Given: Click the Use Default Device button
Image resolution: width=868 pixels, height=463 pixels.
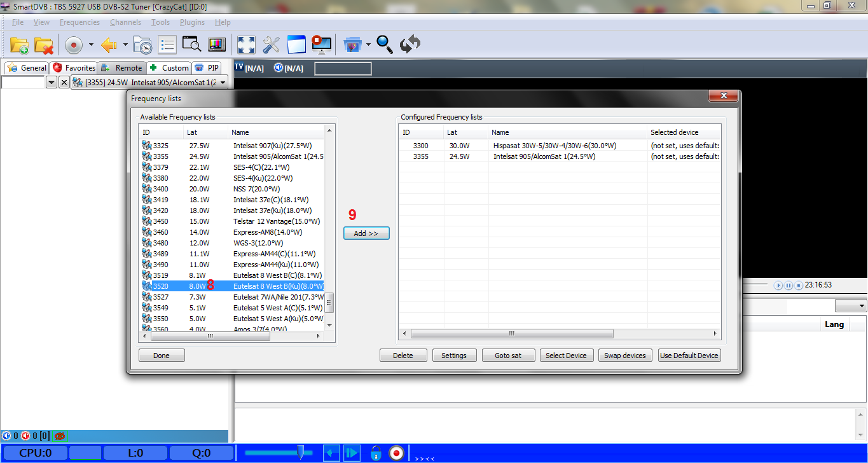Looking at the screenshot, I should 689,356.
